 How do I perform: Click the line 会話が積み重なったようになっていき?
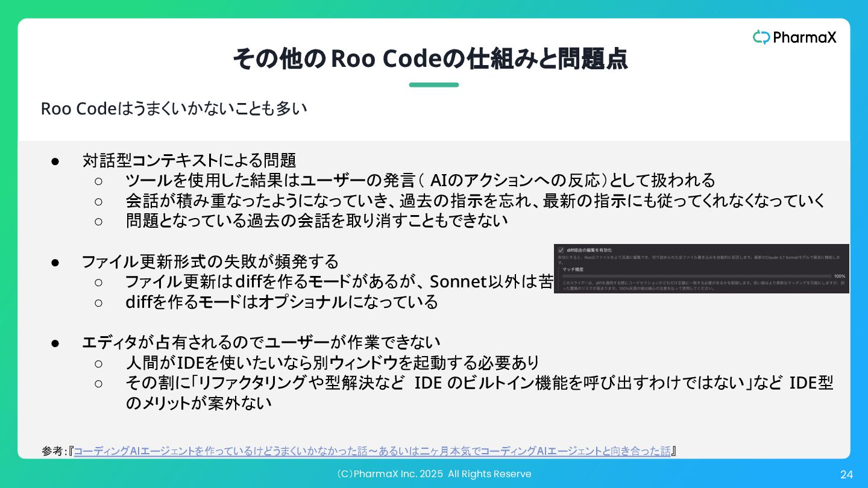pos(475,201)
